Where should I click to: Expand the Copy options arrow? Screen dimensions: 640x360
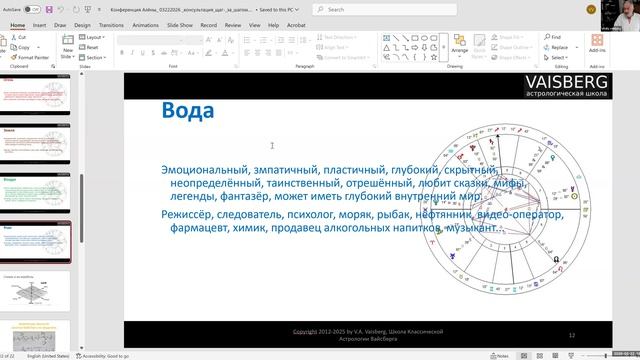click(x=38, y=47)
